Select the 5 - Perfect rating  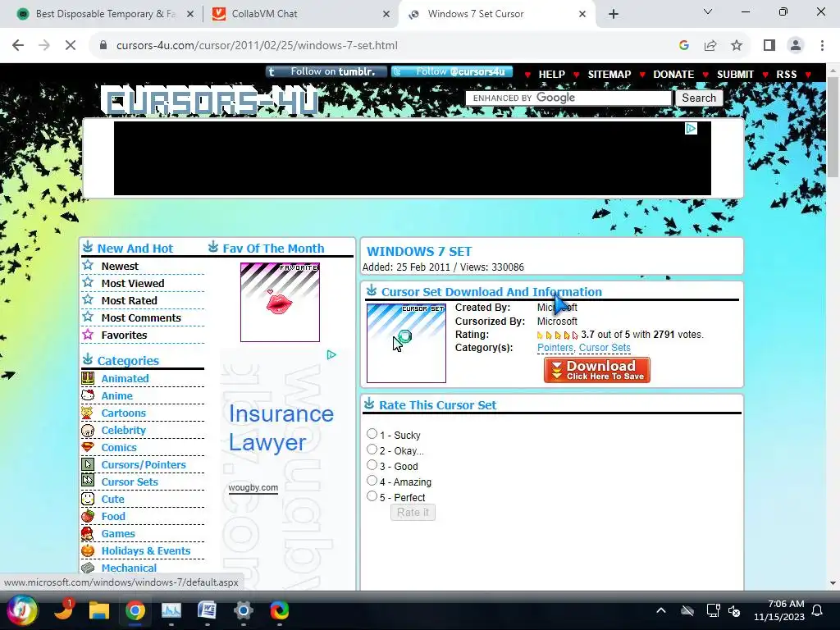pos(372,495)
